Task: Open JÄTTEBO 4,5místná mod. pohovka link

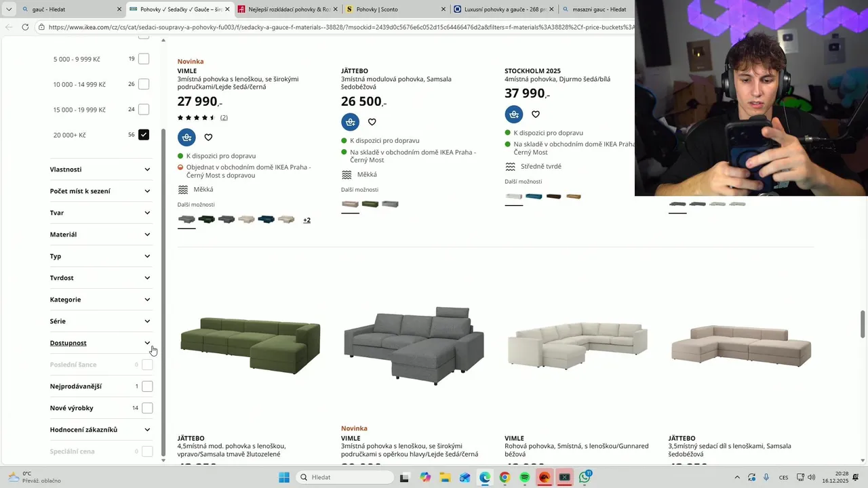Action: [232, 446]
